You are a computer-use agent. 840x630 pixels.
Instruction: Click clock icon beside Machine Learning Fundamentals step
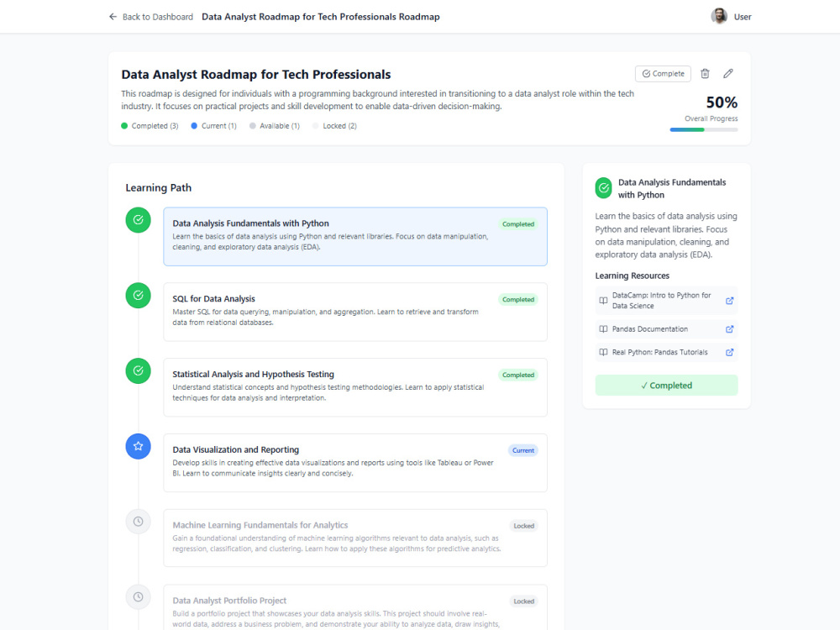(139, 522)
